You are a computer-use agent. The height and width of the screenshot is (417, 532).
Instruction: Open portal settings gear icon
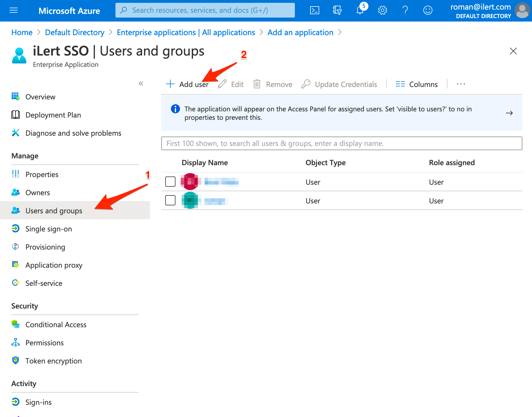[382, 10]
